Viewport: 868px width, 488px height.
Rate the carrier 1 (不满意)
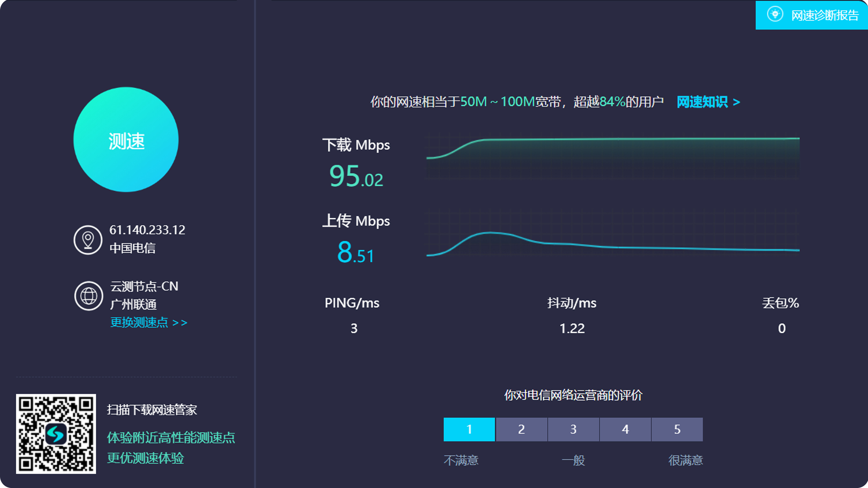click(x=469, y=429)
